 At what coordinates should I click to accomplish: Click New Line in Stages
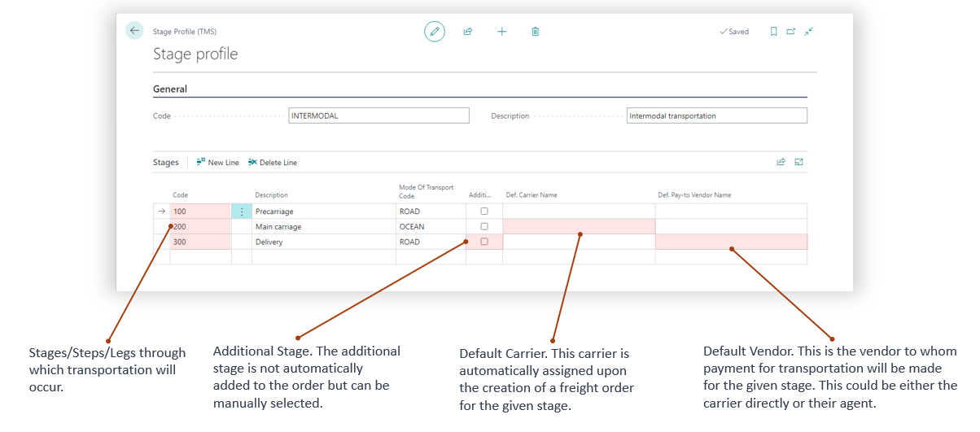coord(218,163)
